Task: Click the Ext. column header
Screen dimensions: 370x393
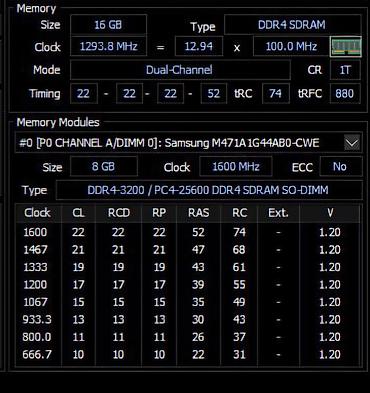Action: click(x=278, y=213)
